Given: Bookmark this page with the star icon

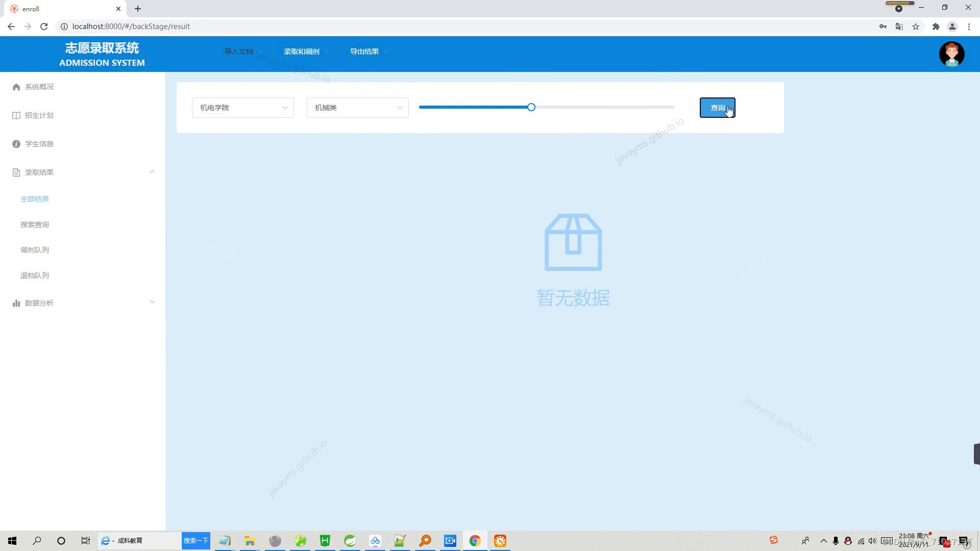Looking at the screenshot, I should pos(916,27).
